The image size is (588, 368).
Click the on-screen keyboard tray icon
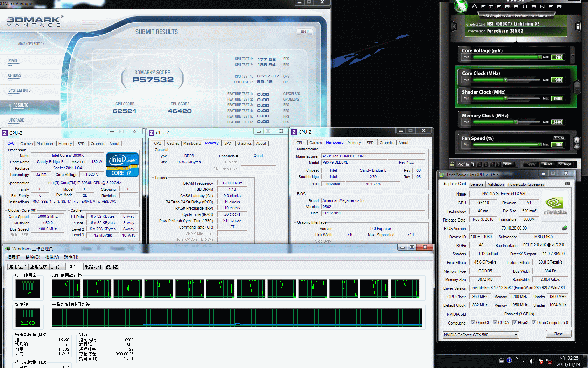click(x=501, y=360)
